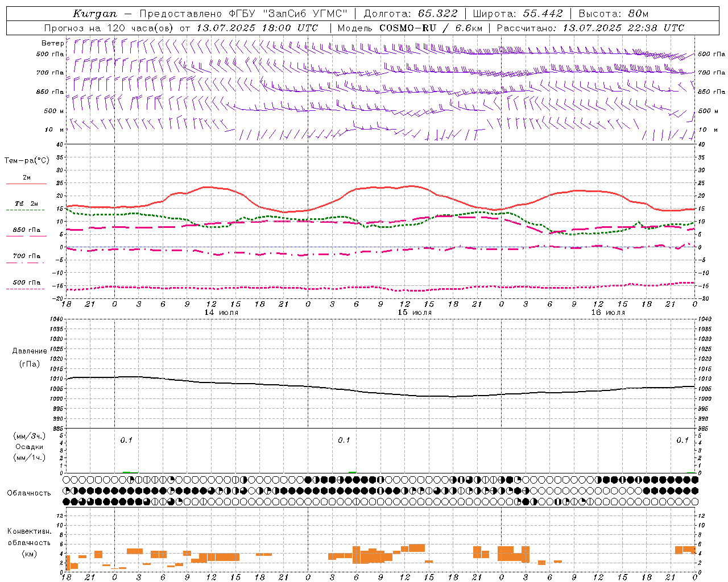Click the Облачность cloud cover label

(x=29, y=493)
